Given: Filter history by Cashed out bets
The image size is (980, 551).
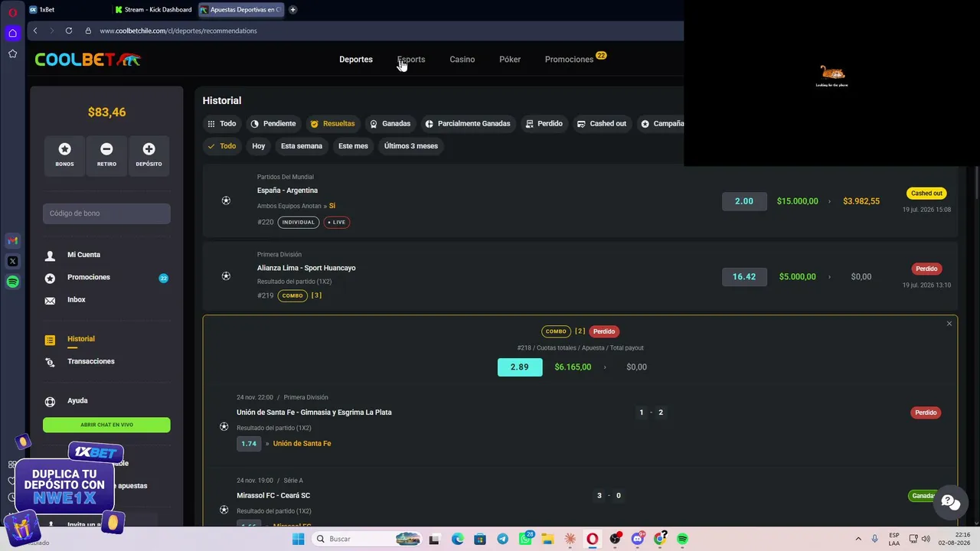Looking at the screenshot, I should (x=602, y=123).
